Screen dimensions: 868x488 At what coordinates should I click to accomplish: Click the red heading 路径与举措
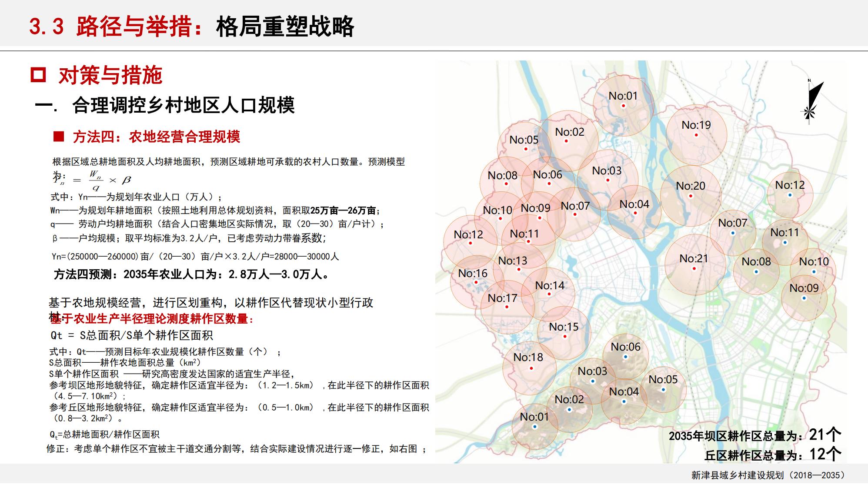[134, 26]
